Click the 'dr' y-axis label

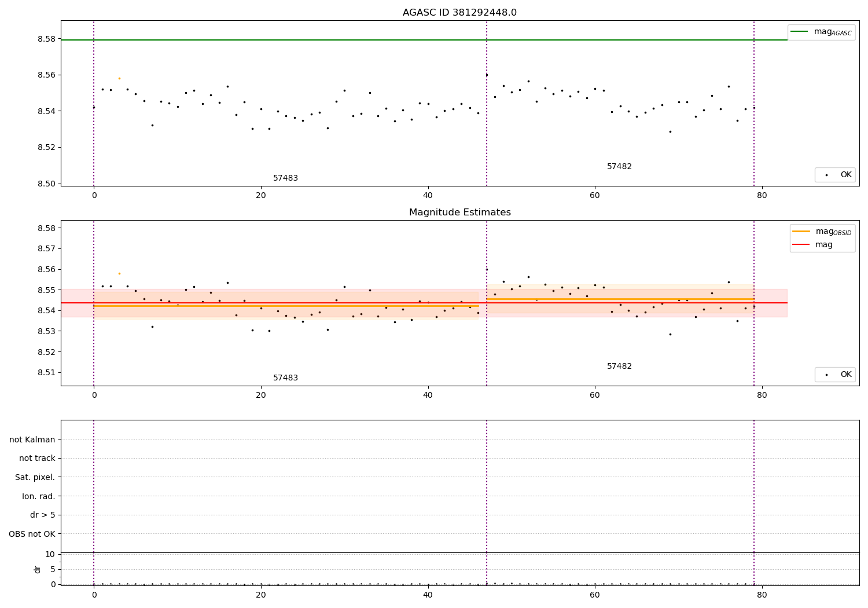38,569
